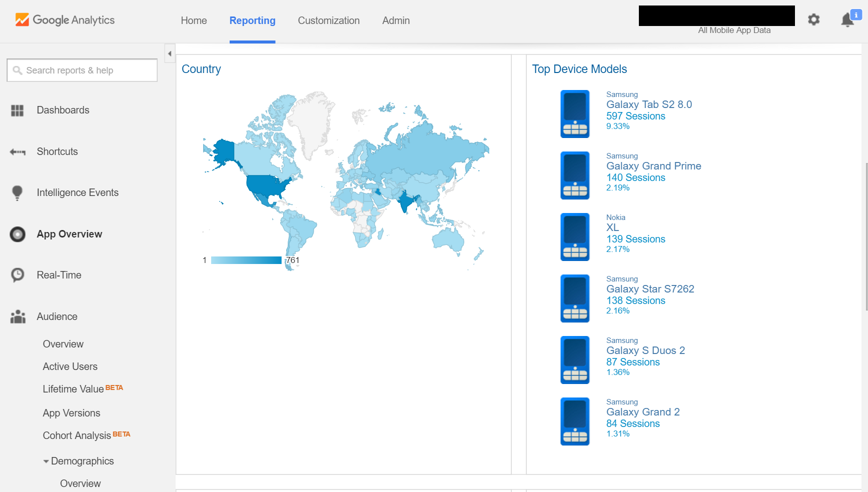Viewport: 868px width, 492px height.
Task: Click the Shortcuts arrow icon
Action: [18, 152]
